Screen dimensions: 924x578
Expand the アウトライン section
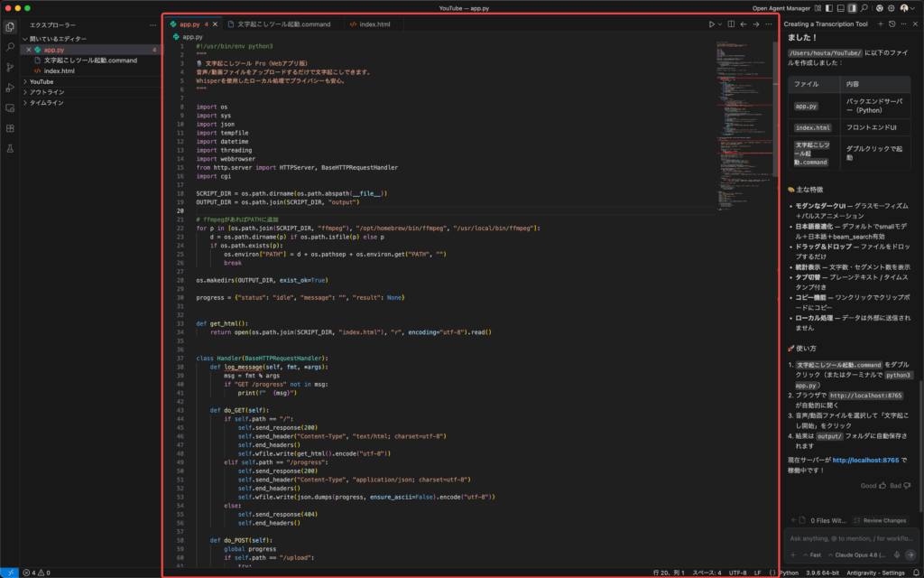47,92
